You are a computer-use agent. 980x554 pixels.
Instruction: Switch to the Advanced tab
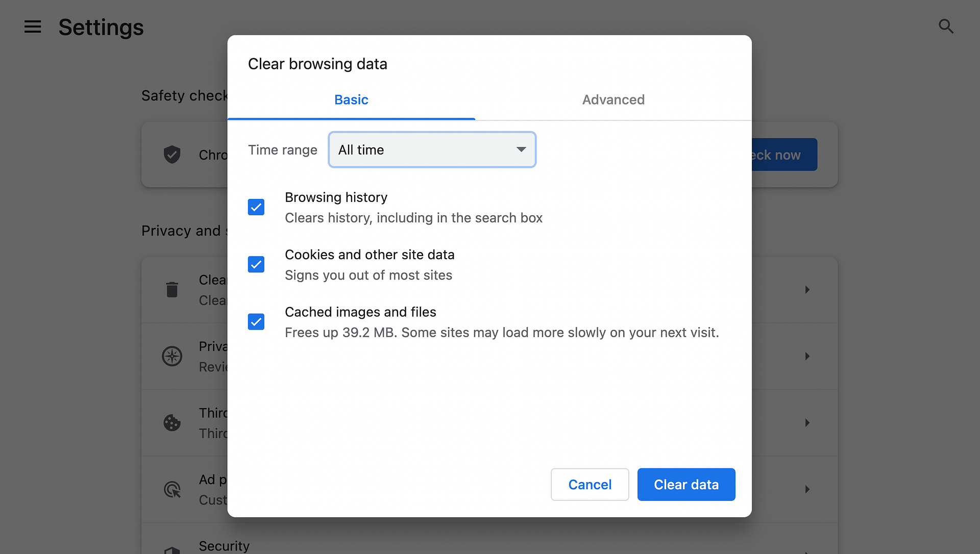tap(613, 100)
